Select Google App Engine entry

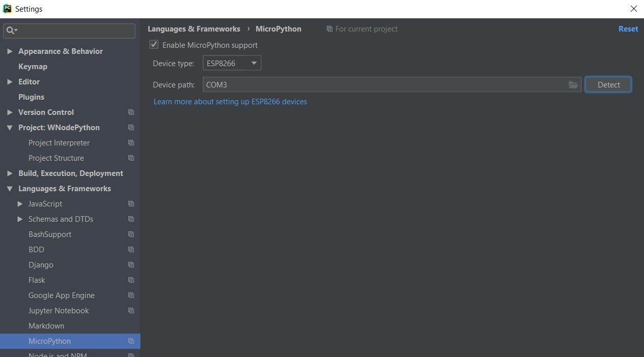click(62, 295)
